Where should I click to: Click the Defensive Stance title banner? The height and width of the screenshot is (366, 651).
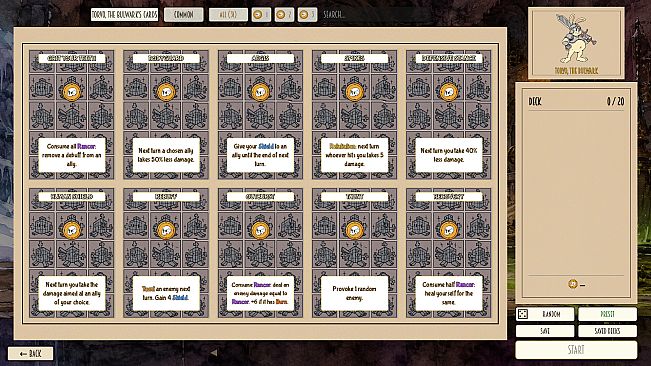[x=448, y=59]
